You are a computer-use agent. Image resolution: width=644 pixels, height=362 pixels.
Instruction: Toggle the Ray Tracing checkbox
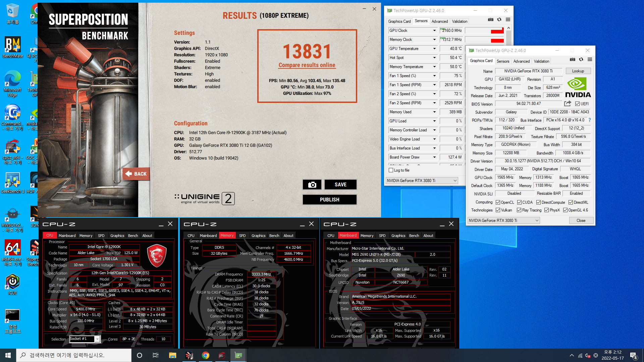coord(519,210)
